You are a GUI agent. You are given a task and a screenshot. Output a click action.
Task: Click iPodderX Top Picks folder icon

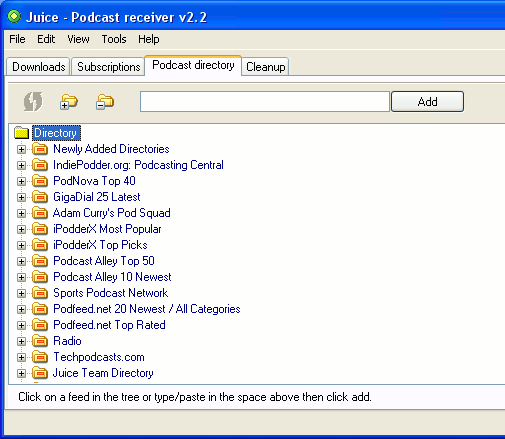(x=40, y=245)
